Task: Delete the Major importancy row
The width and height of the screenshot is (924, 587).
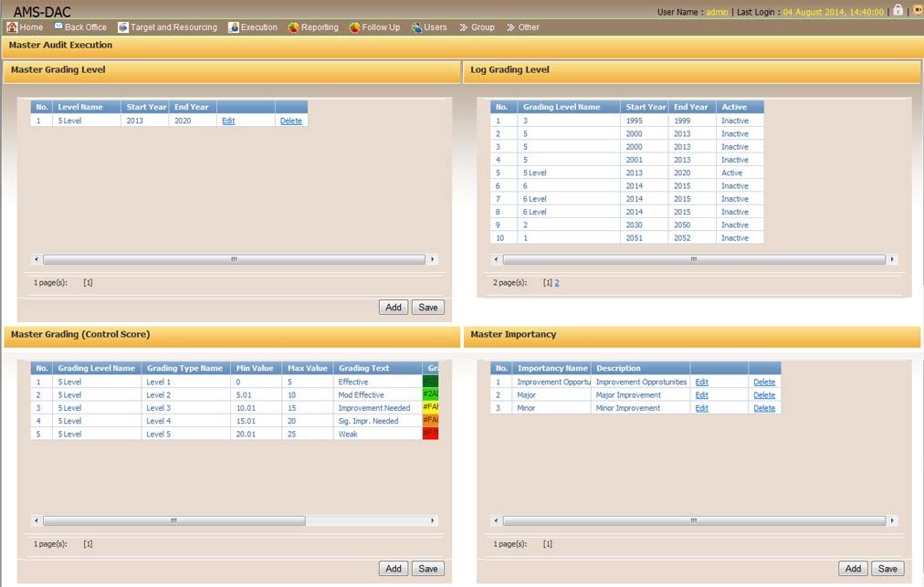Action: (x=764, y=395)
